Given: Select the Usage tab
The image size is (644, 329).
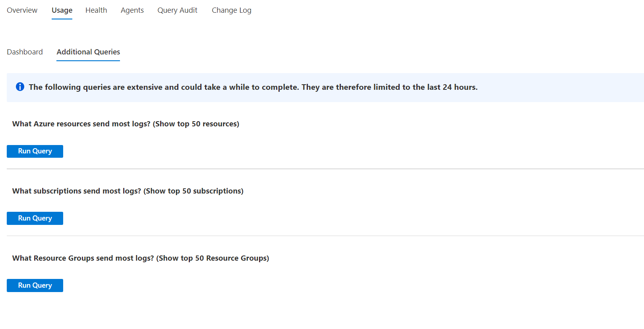Looking at the screenshot, I should click(x=62, y=10).
